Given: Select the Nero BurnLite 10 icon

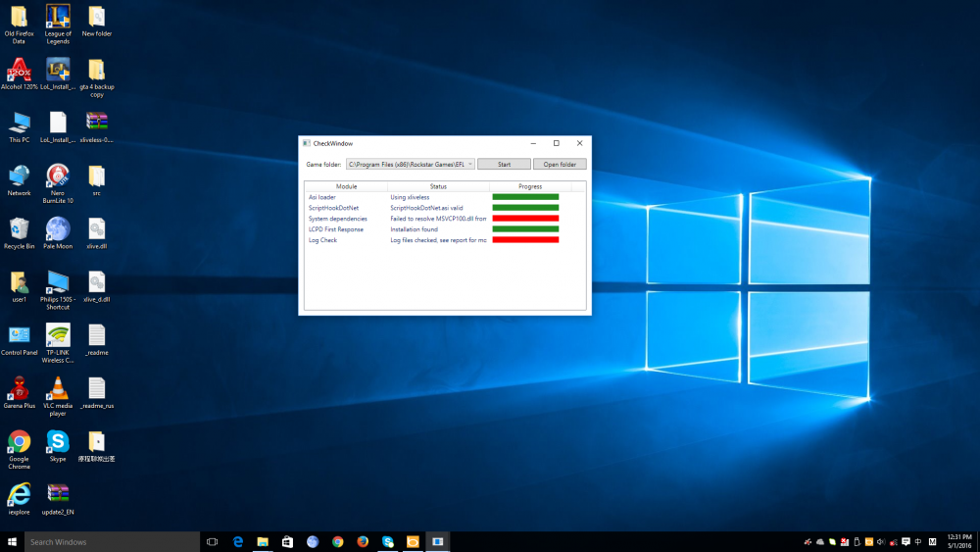Looking at the screenshot, I should (x=58, y=178).
